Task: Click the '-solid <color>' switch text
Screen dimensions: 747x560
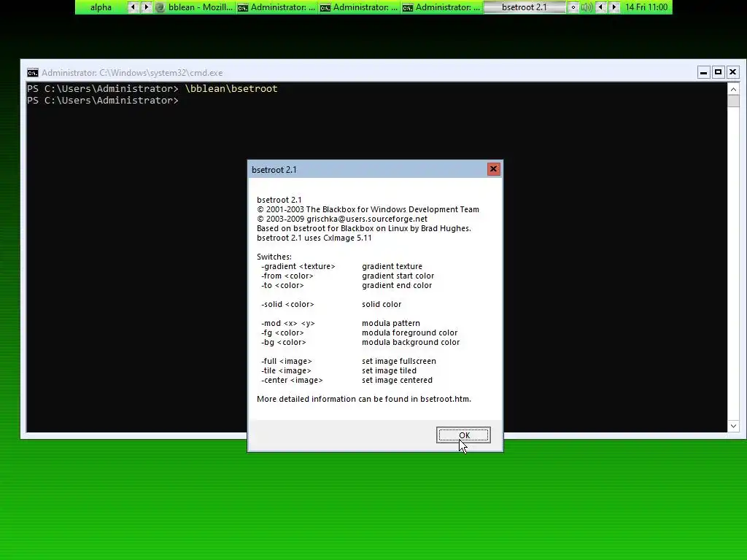Action: click(x=287, y=304)
